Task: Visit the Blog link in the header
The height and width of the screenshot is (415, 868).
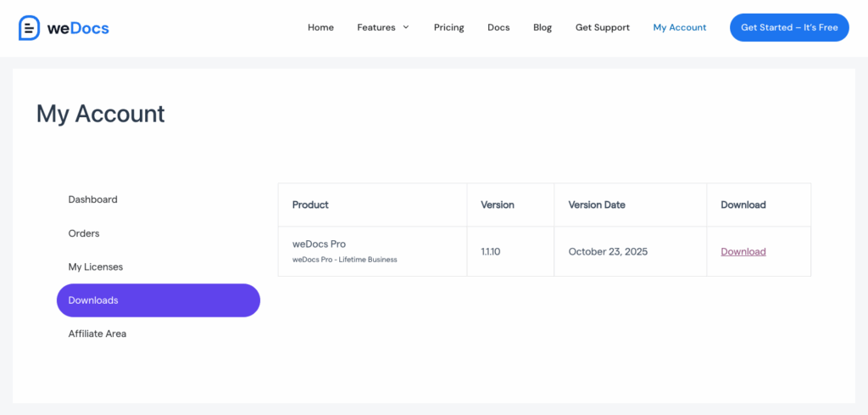Action: pos(542,27)
